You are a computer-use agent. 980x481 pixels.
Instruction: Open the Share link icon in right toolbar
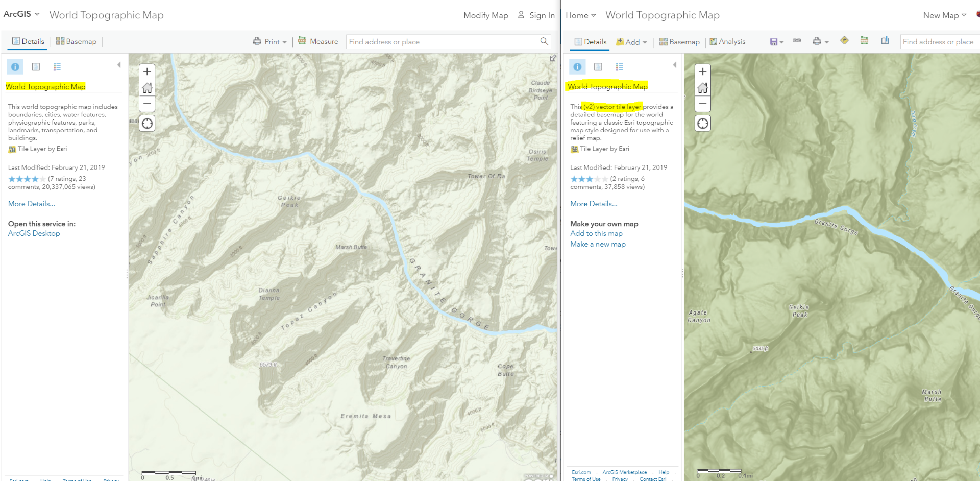coord(797,41)
